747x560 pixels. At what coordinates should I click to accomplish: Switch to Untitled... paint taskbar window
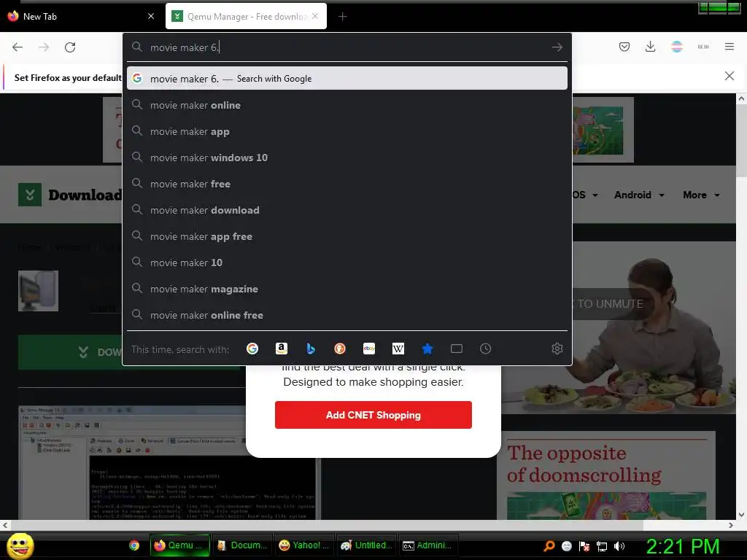point(366,545)
